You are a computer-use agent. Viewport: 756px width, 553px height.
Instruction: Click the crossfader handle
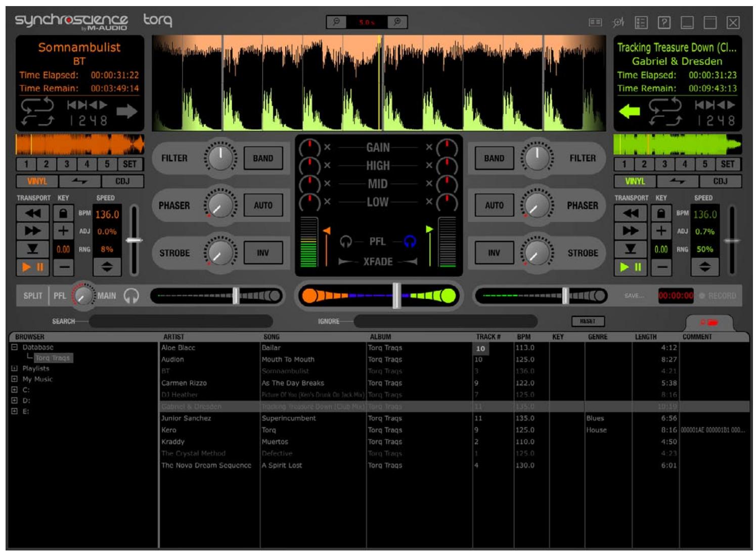point(396,295)
